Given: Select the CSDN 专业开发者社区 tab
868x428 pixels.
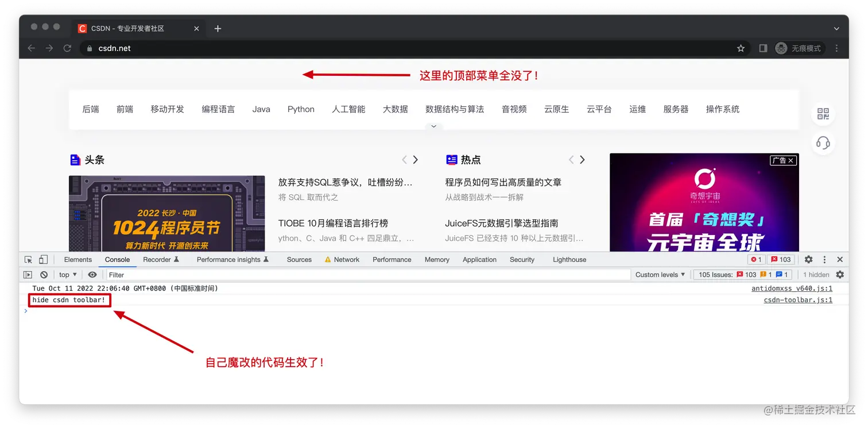Looking at the screenshot, I should [x=138, y=28].
